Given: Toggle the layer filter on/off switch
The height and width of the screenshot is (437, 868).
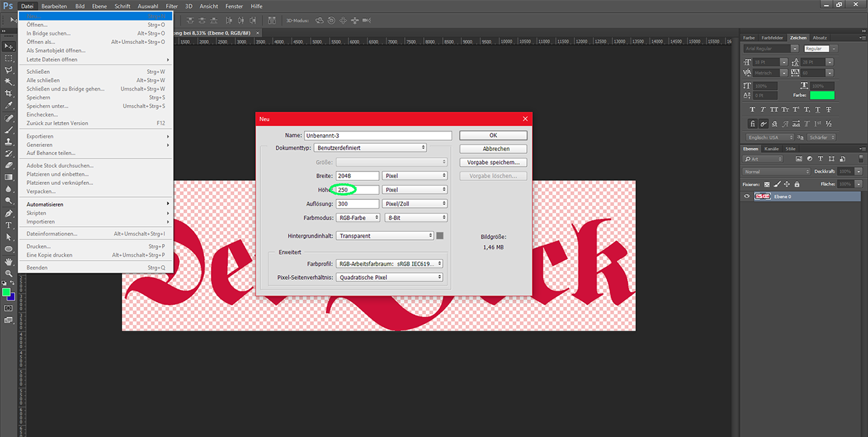Looking at the screenshot, I should [860, 159].
